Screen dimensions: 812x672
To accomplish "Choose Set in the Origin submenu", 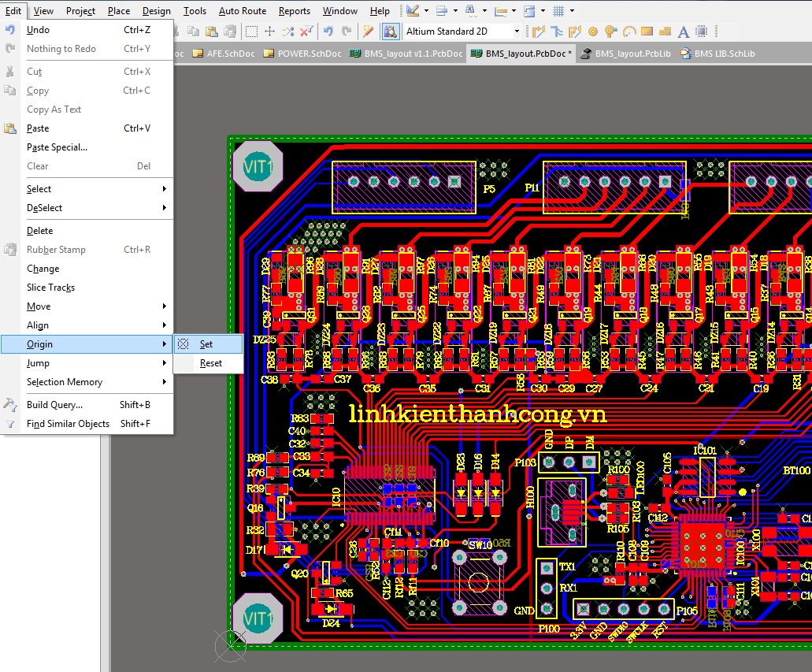I will click(x=206, y=344).
